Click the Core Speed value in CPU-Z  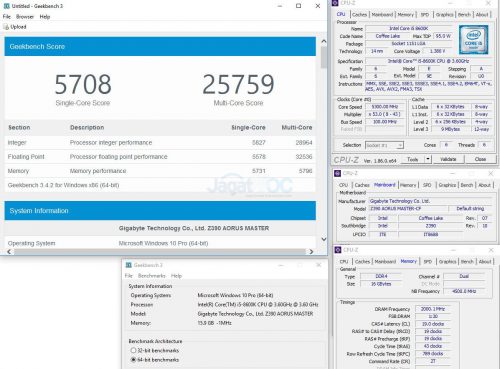[384, 107]
